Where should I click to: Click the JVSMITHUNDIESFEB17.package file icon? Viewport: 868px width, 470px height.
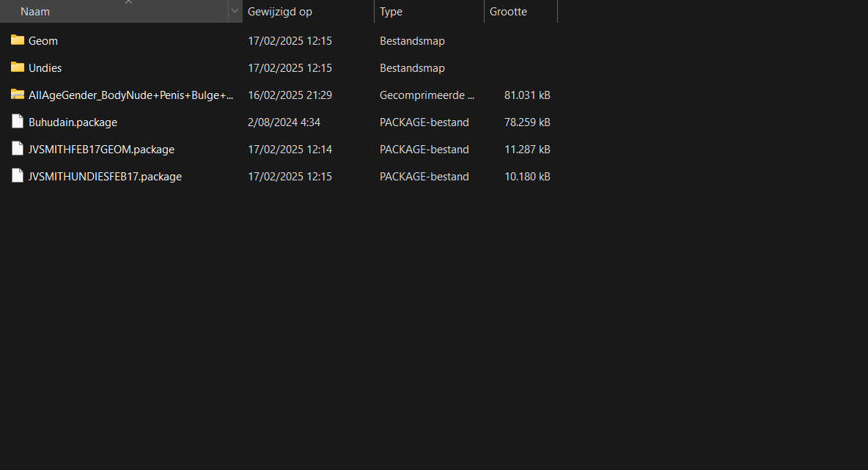click(x=17, y=175)
